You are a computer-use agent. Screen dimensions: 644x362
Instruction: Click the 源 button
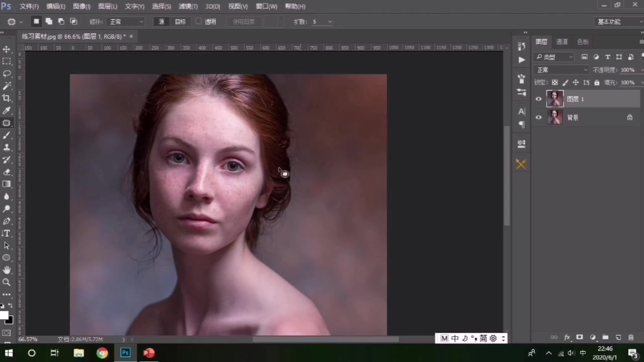[x=161, y=22]
